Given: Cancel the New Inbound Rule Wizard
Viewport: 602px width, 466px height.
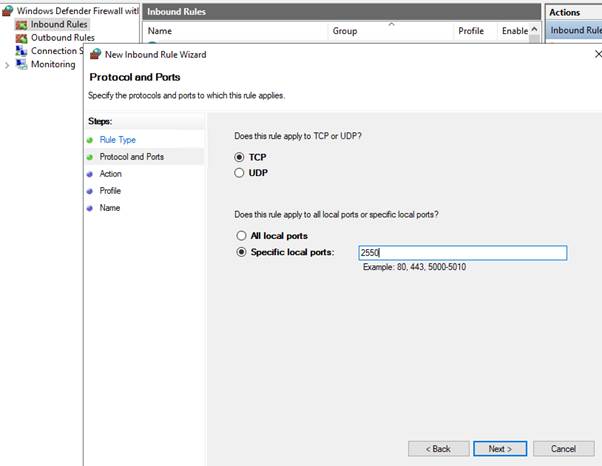Looking at the screenshot, I should pyautogui.click(x=564, y=449).
